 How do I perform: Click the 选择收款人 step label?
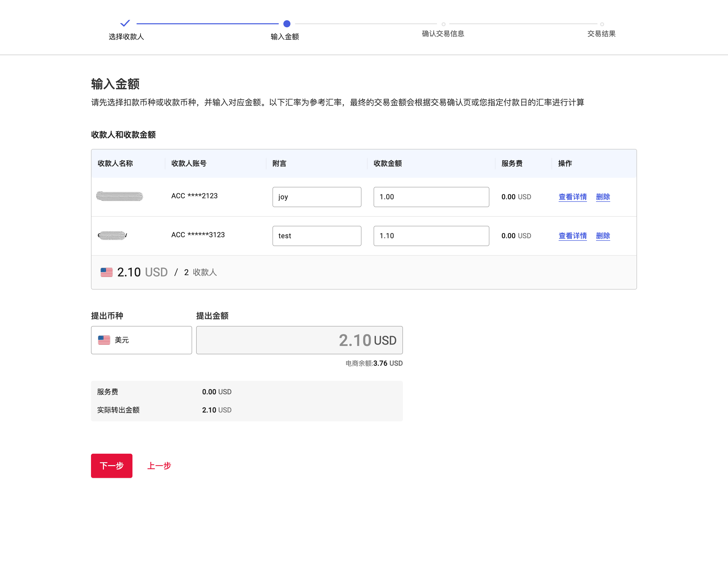pos(126,37)
